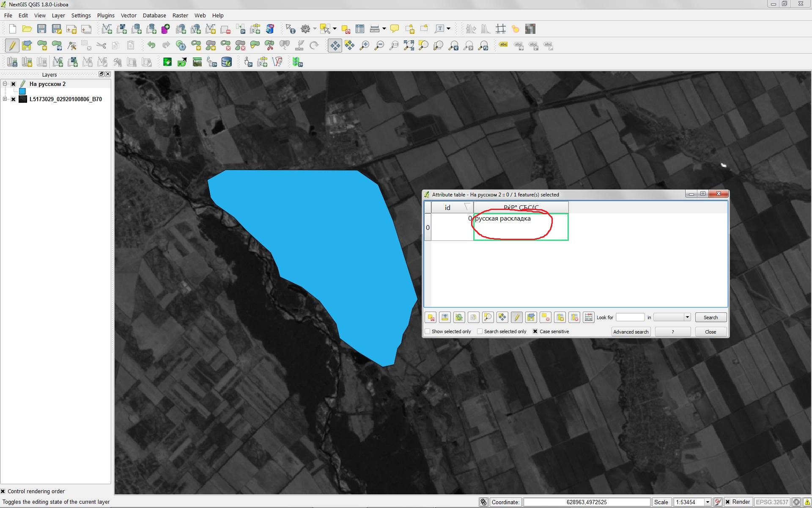The height and width of the screenshot is (508, 812).
Task: Click the Zoom Full extent icon
Action: (x=409, y=45)
